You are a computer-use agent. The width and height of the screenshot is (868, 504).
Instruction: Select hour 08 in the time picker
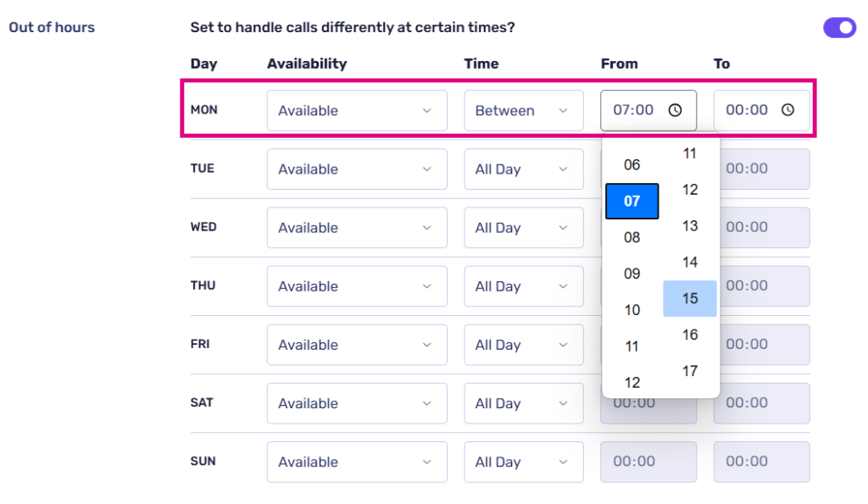(x=632, y=237)
